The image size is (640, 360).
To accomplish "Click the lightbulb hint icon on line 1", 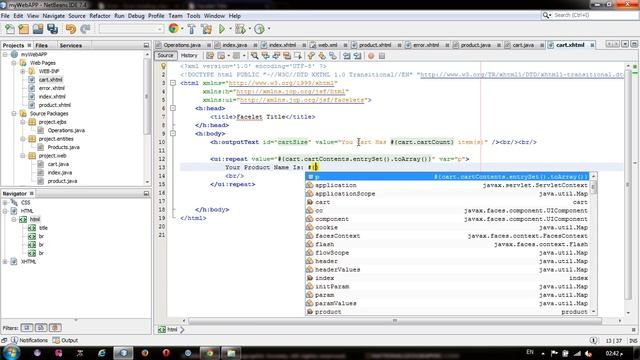I will pos(163,66).
